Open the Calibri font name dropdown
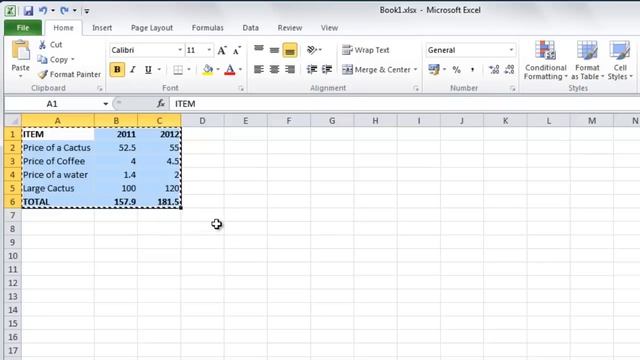This screenshot has height=360, width=640. point(180,50)
